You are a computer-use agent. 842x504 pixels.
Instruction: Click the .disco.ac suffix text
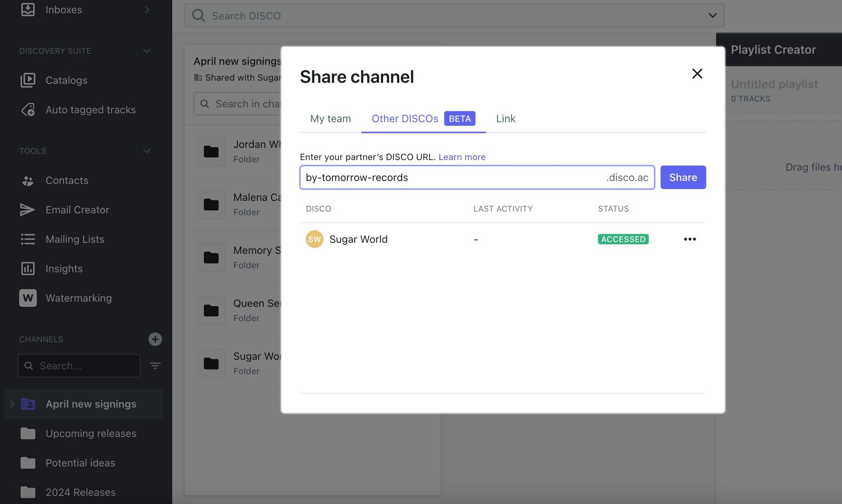(627, 178)
